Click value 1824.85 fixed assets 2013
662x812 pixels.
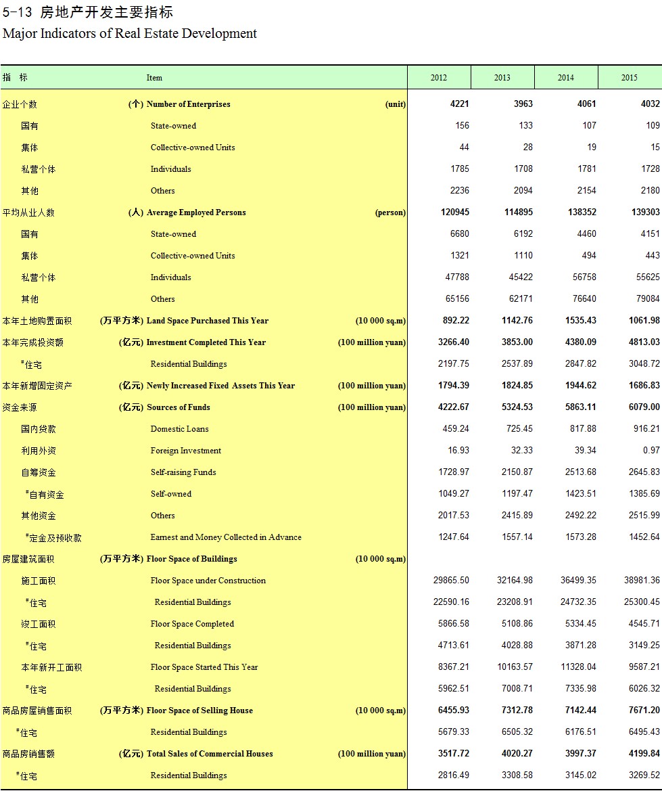coord(517,386)
